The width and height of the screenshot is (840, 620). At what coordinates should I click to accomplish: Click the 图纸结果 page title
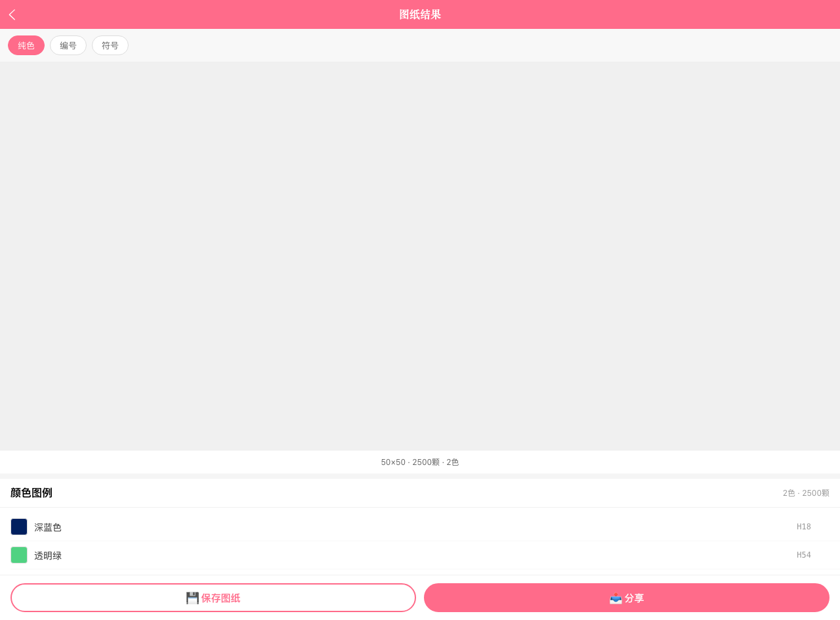420,14
